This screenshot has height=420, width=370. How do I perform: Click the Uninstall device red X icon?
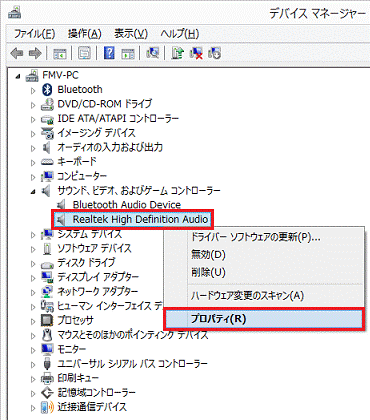[x=196, y=53]
